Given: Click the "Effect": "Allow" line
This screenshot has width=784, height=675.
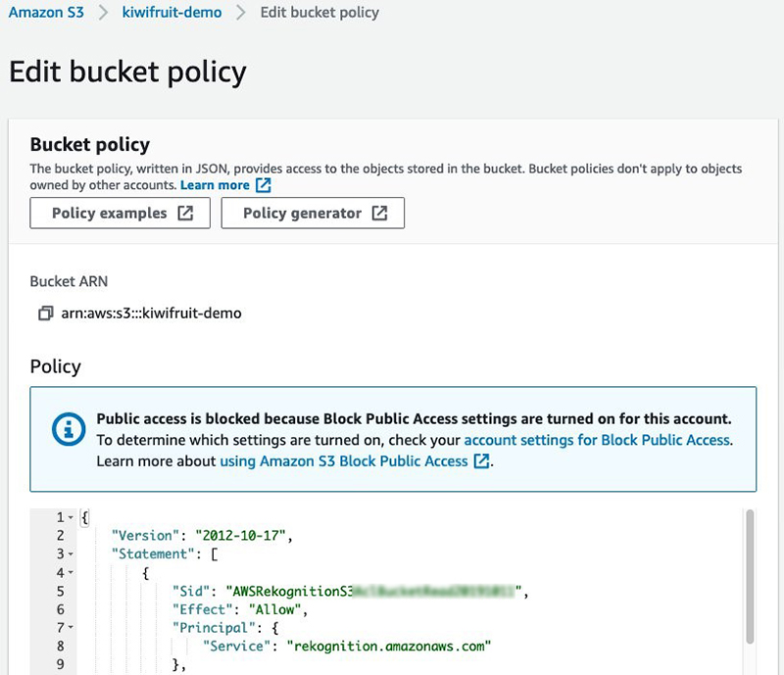Looking at the screenshot, I should (240, 609).
